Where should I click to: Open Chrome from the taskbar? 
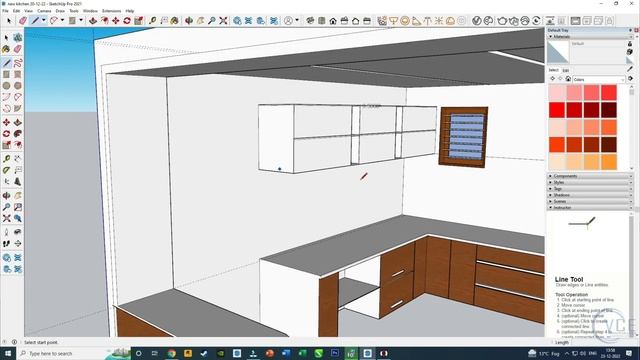[171, 353]
